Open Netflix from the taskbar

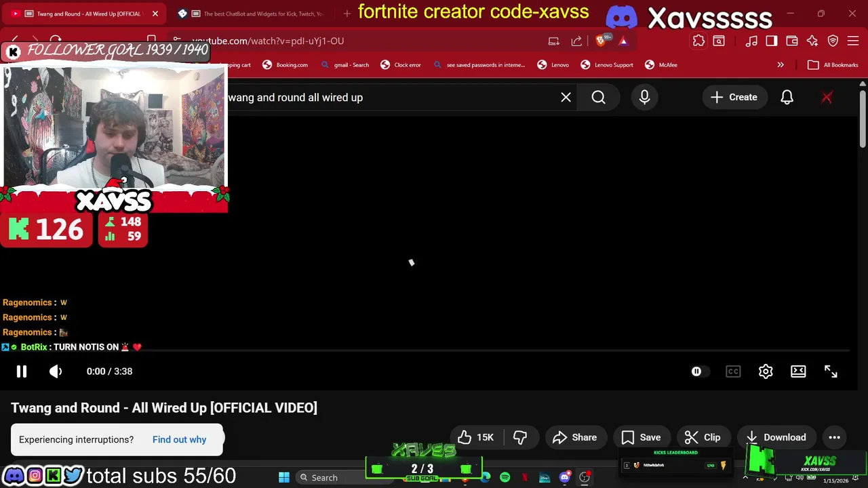tap(525, 477)
